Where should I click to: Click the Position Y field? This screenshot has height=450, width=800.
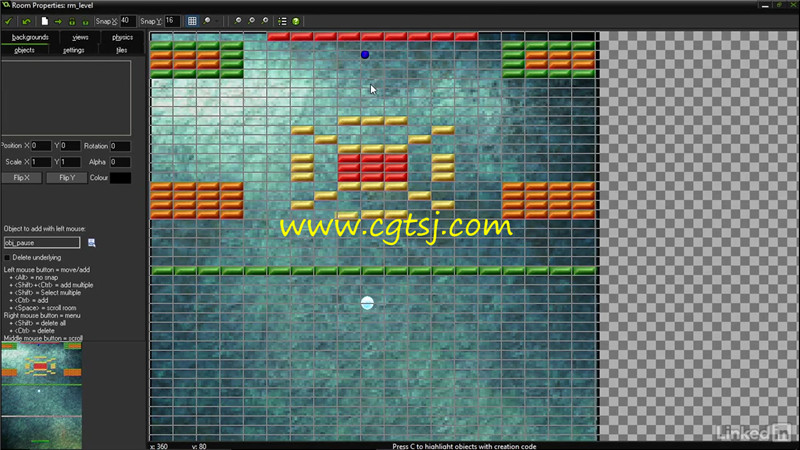(70, 146)
